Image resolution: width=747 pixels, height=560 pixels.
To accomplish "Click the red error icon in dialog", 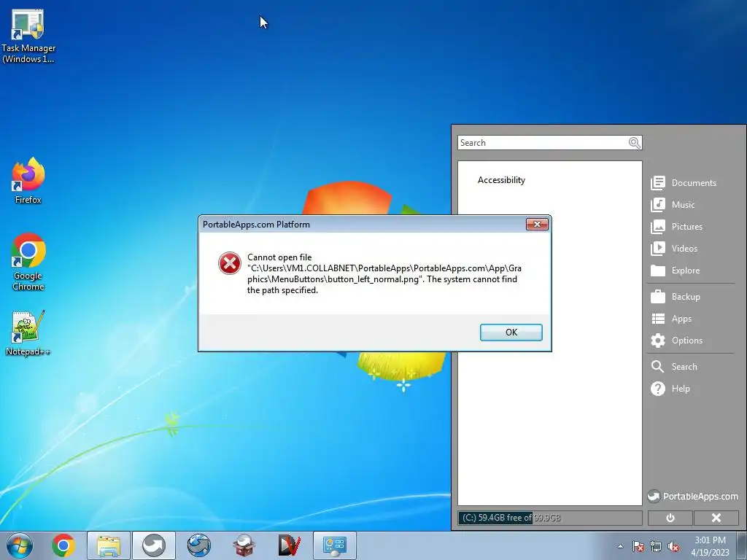I will 230,263.
